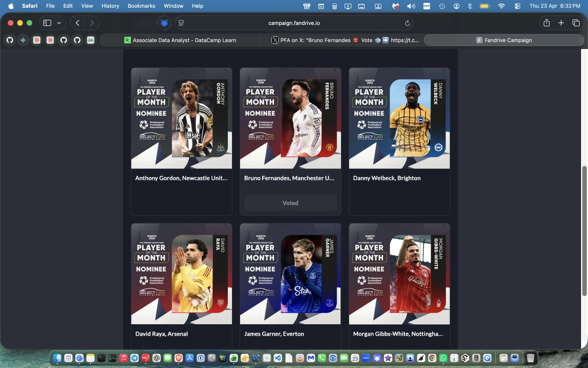
Task: Open the Share menu in Safari's toolbar
Action: click(546, 23)
